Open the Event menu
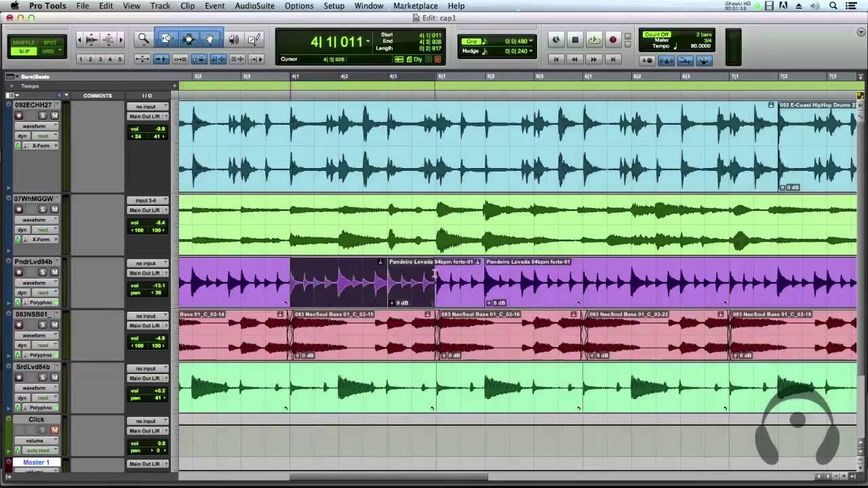This screenshot has width=868, height=488. click(215, 6)
